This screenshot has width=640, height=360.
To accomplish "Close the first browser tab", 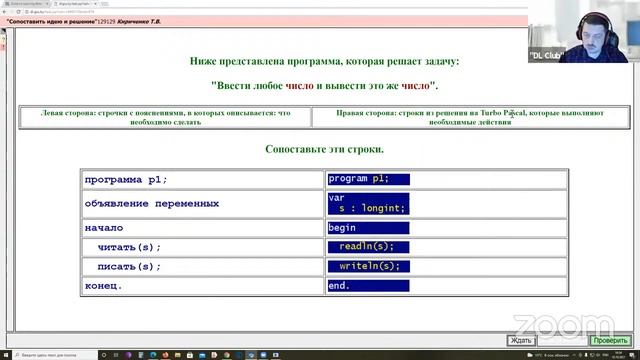I will 47,3.
